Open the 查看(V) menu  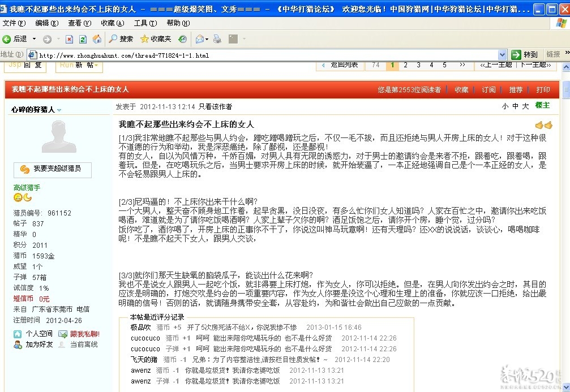79,23
